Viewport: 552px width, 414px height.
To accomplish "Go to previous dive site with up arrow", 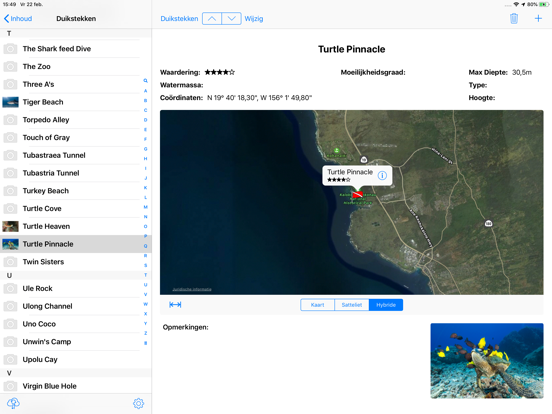I will click(212, 19).
